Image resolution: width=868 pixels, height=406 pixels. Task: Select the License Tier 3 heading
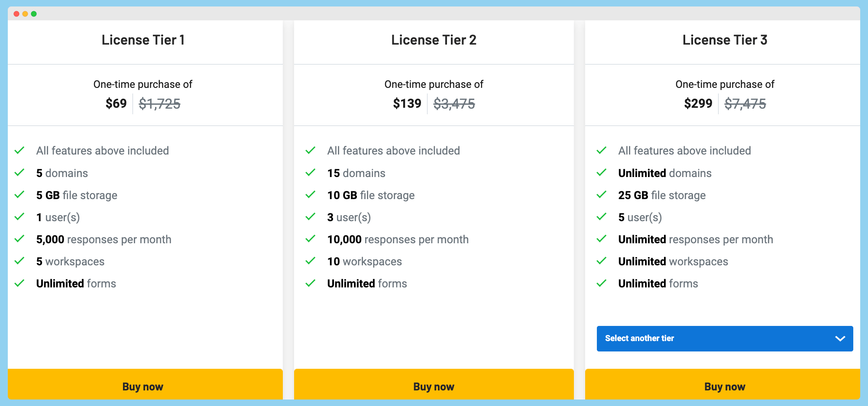point(725,40)
